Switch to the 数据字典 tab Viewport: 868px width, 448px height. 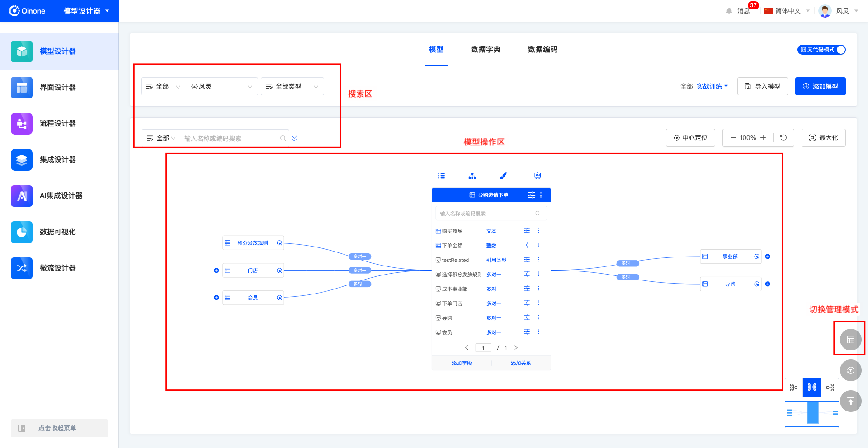[486, 49]
